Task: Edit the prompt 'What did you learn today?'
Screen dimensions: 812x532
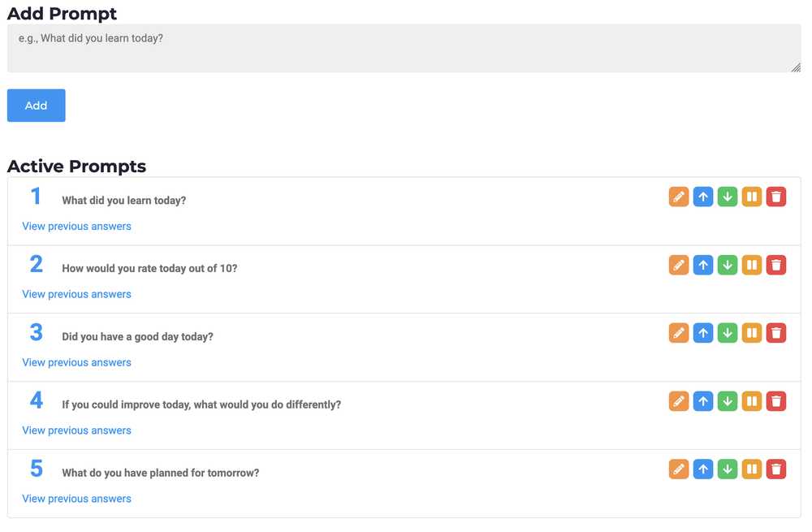Action: [x=679, y=197]
